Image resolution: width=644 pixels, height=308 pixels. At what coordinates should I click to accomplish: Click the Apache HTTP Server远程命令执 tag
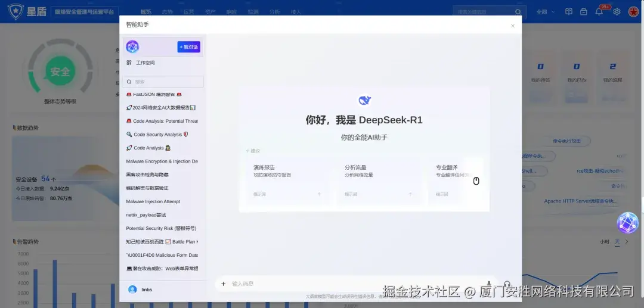tap(580, 201)
